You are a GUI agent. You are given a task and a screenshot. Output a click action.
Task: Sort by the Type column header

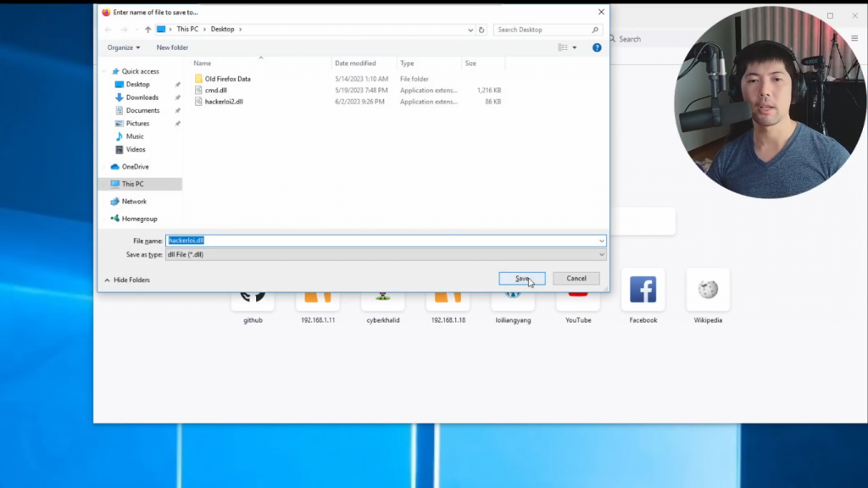(x=407, y=63)
